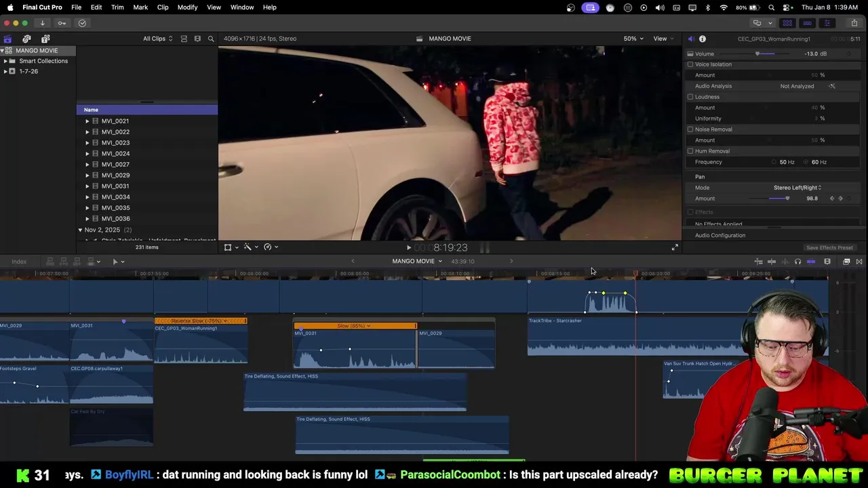The image size is (868, 488).
Task: Open clip appearance filmstrip icon
Action: tap(827, 262)
